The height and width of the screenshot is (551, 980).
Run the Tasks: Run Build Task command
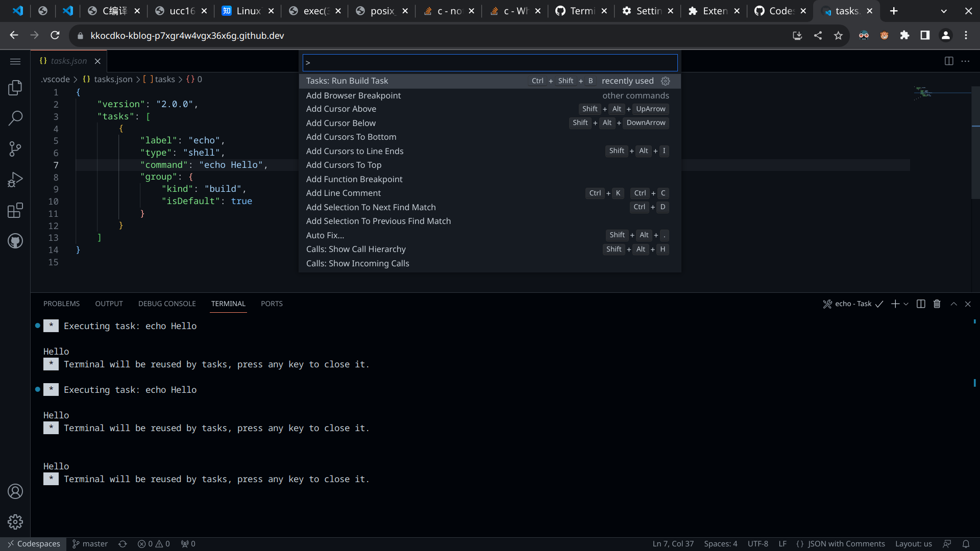click(489, 81)
